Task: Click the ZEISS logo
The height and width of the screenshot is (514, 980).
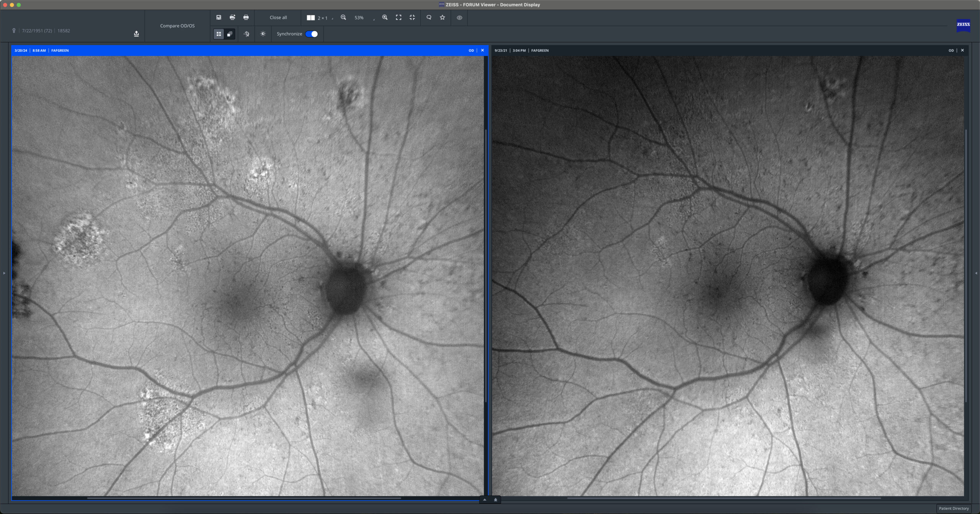Action: point(963,25)
